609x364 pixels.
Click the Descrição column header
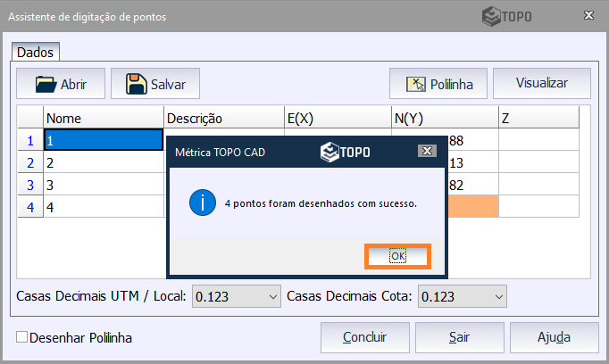click(222, 118)
